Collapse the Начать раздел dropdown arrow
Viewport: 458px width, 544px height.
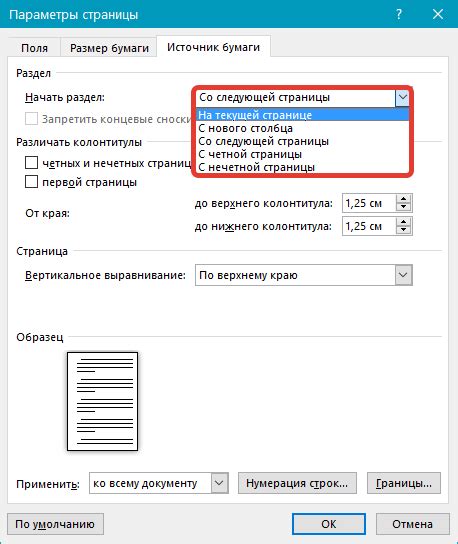pyautogui.click(x=402, y=97)
